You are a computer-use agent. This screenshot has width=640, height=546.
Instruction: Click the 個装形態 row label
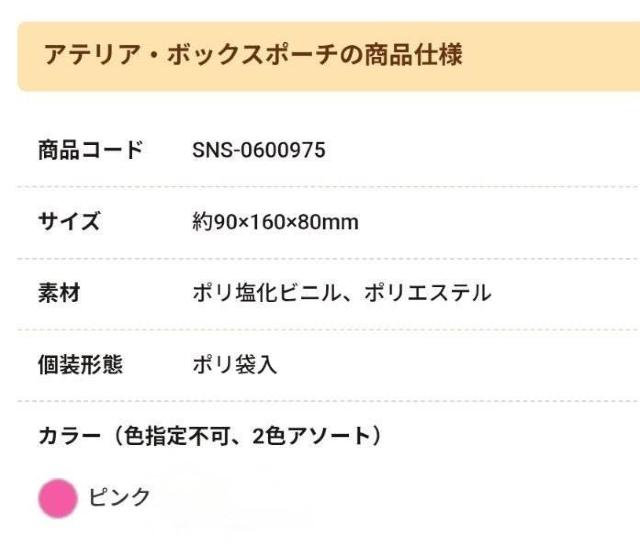pos(80,365)
